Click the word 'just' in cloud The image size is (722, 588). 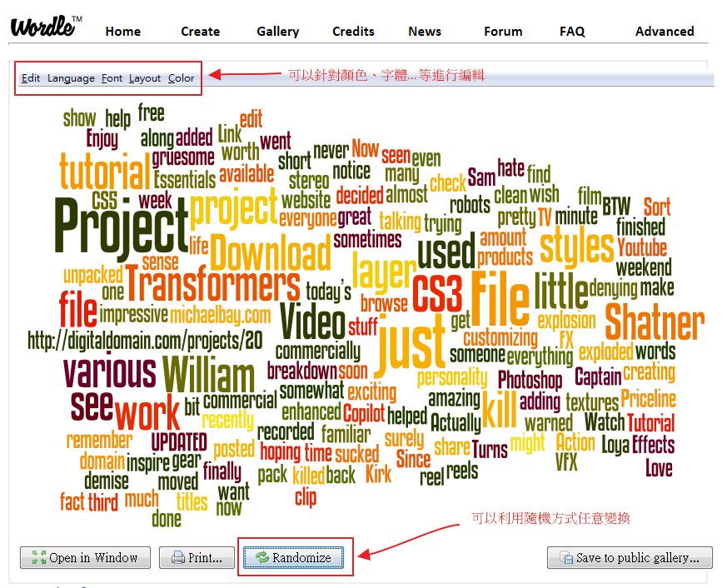pos(411,346)
